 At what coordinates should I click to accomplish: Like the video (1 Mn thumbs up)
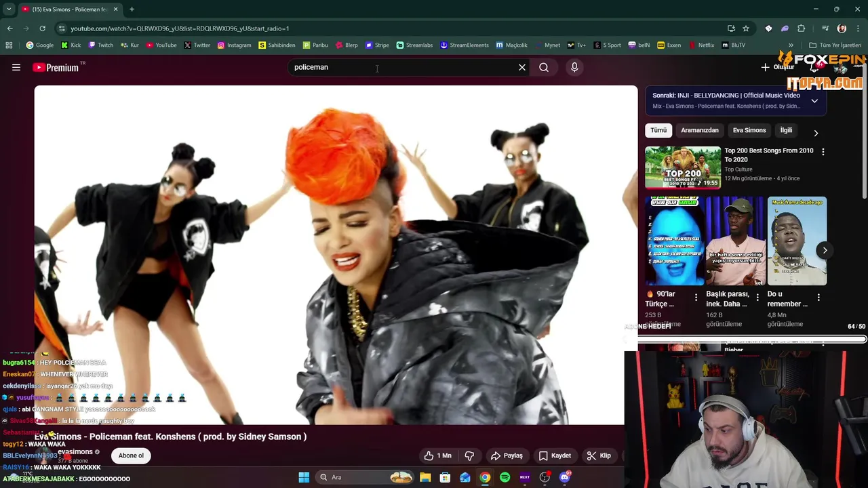437,455
